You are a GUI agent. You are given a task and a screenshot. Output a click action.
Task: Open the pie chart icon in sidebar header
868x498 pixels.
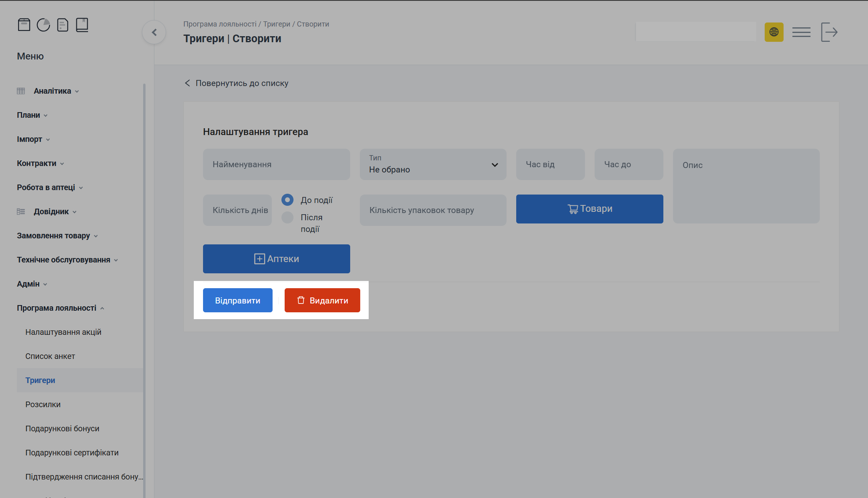pyautogui.click(x=43, y=25)
